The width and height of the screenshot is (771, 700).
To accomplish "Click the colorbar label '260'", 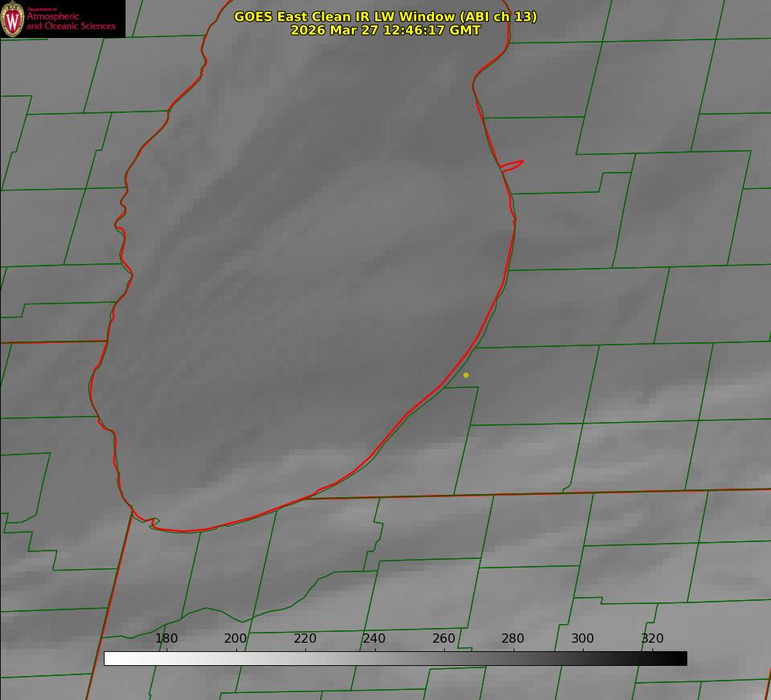I will tap(443, 638).
